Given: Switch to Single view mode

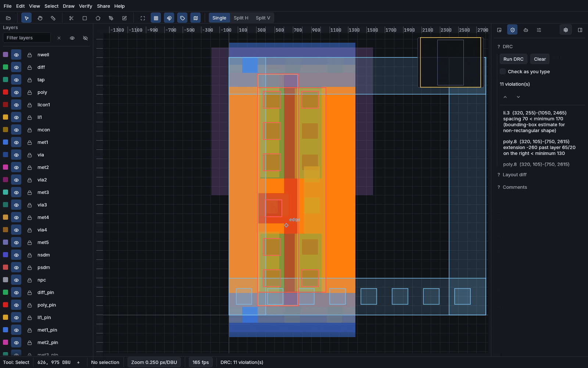Looking at the screenshot, I should pyautogui.click(x=219, y=18).
